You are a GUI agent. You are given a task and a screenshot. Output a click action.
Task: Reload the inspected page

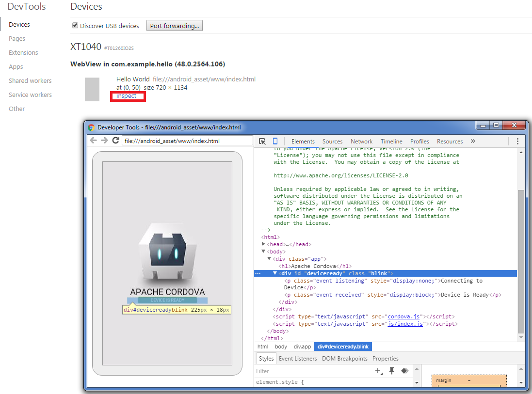(116, 141)
